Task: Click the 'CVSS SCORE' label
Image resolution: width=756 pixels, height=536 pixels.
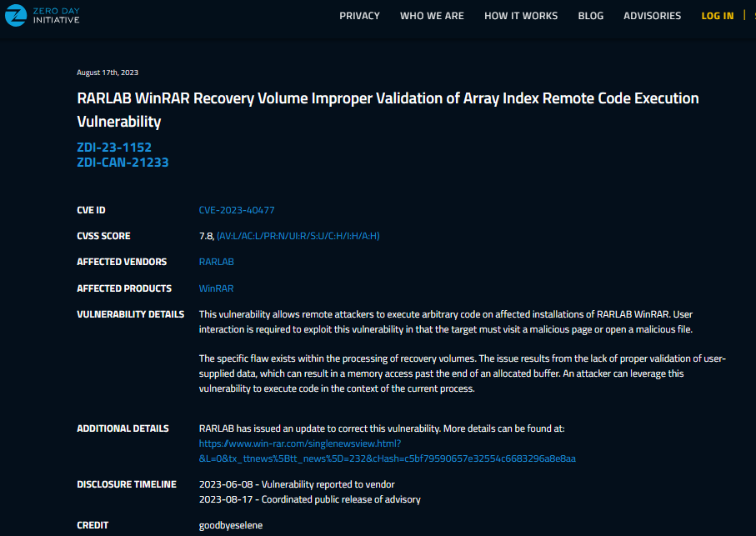Action: click(103, 236)
